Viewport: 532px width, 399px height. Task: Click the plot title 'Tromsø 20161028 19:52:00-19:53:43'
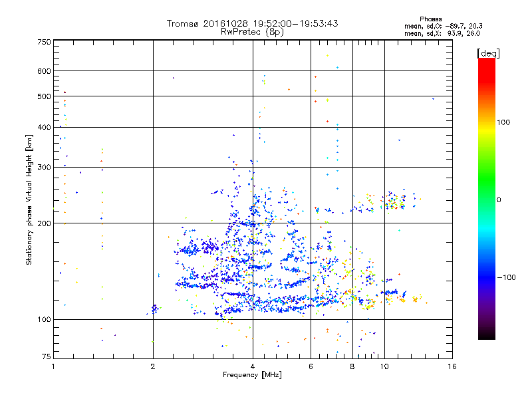(x=252, y=23)
